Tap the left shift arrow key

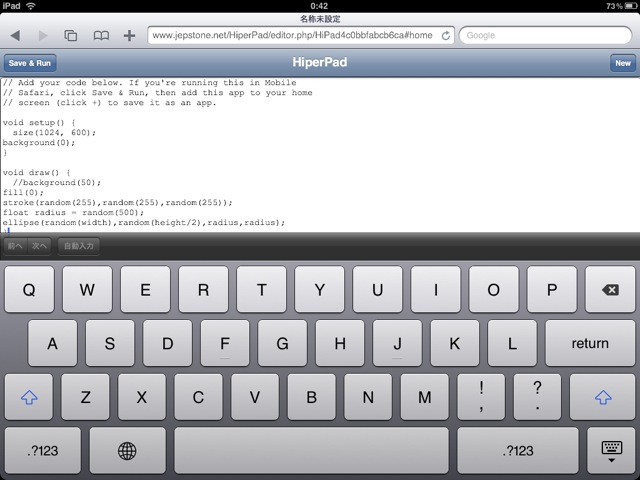[x=29, y=397]
